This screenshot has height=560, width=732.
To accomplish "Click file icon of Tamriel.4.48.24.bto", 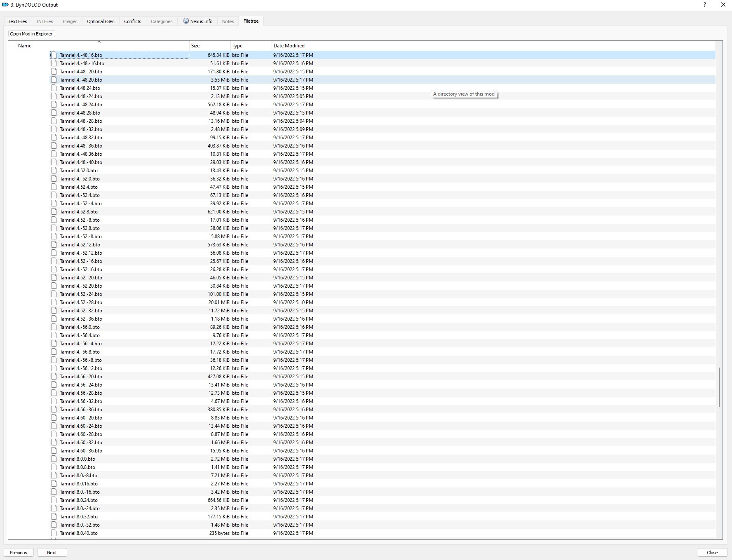I will coord(54,88).
